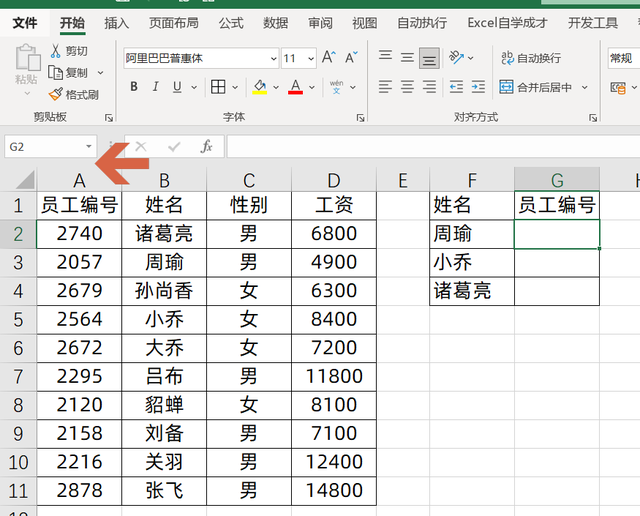Click cell with salary 14800
This screenshot has height=516, width=640.
[x=334, y=491]
